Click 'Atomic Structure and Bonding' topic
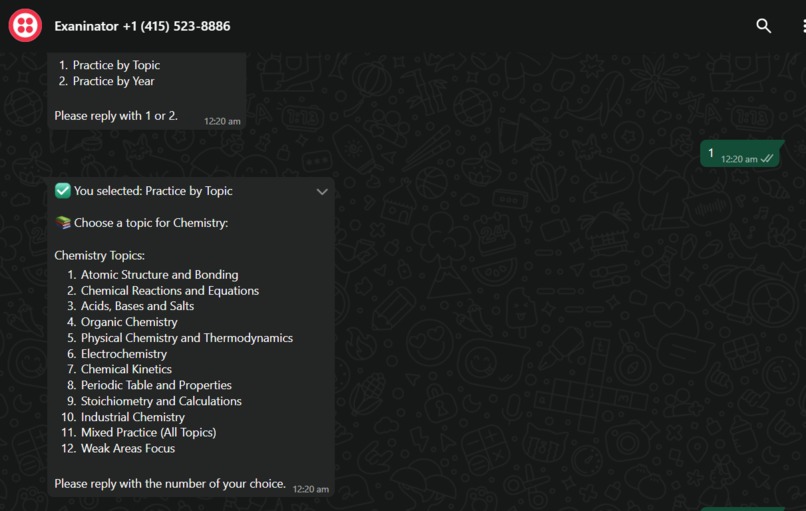This screenshot has width=806, height=511. pos(159,275)
